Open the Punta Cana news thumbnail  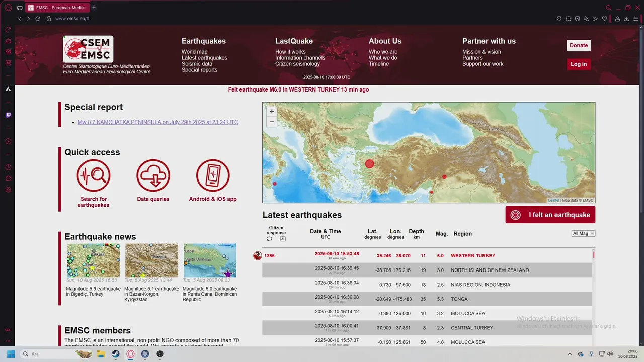click(x=209, y=260)
